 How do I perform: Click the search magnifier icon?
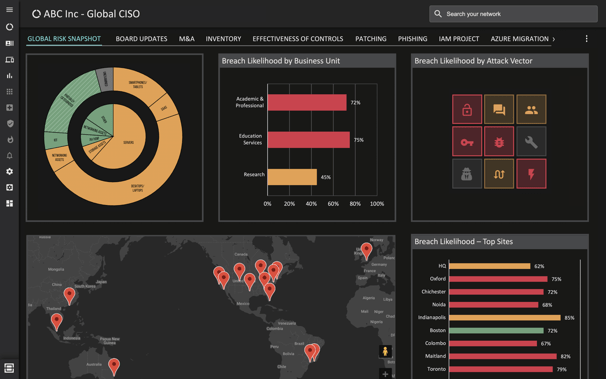[x=437, y=14]
